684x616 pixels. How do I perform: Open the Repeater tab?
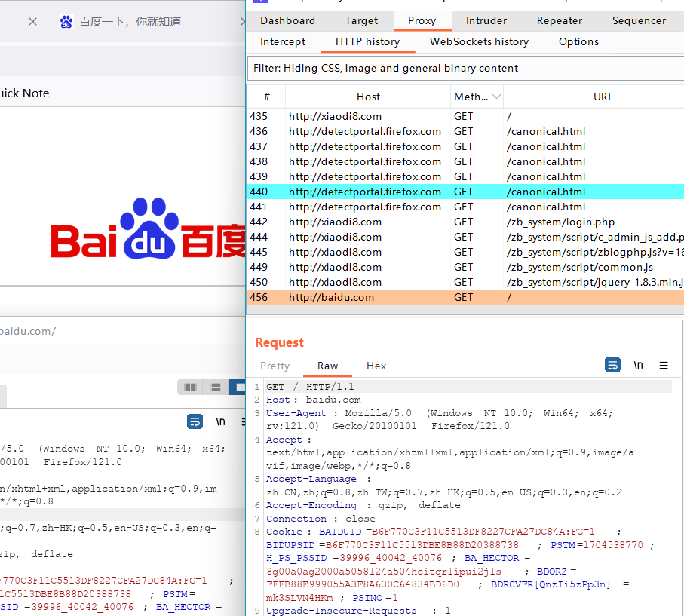pyautogui.click(x=560, y=20)
